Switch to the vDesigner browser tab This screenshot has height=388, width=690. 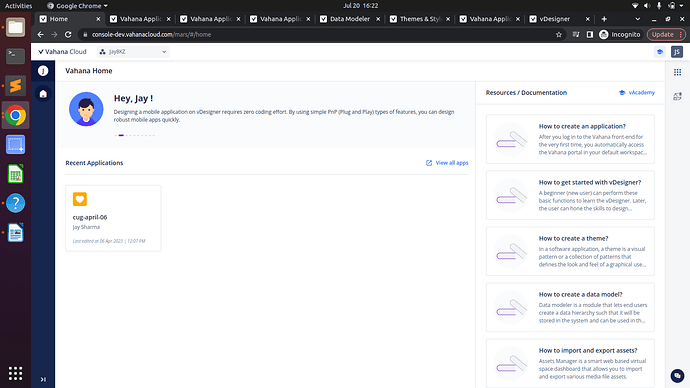559,19
